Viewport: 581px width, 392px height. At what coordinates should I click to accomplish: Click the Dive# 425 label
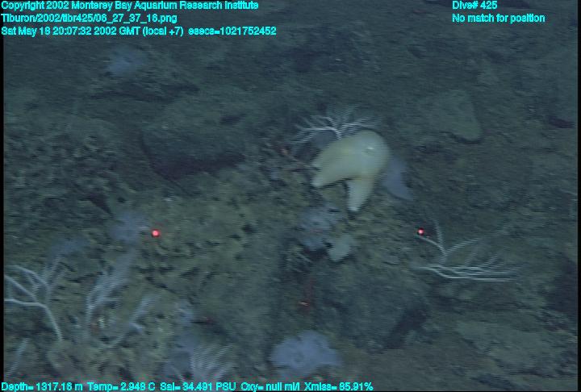pos(474,6)
